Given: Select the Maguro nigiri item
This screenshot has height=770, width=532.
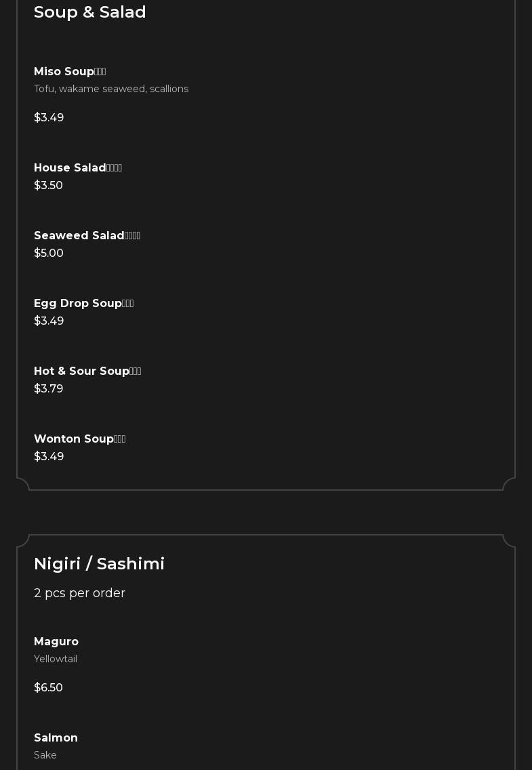Looking at the screenshot, I should 56,642.
